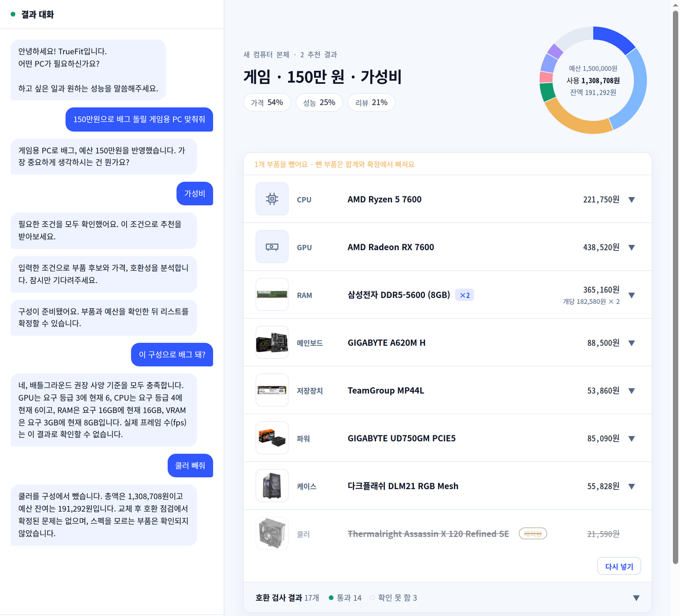Open the GIGABYTE A620M H motherboard thumbnail
680x616 pixels.
click(272, 342)
